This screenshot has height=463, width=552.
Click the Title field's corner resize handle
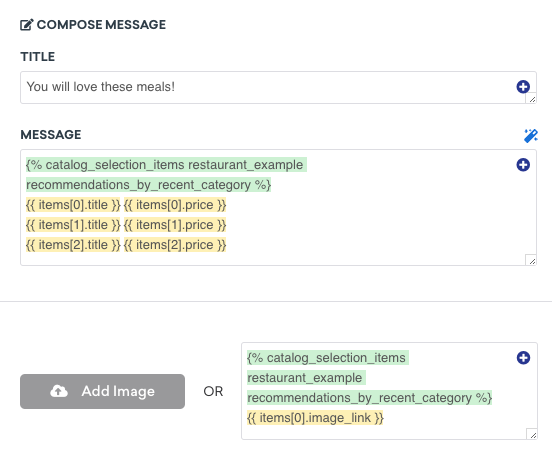[x=532, y=99]
